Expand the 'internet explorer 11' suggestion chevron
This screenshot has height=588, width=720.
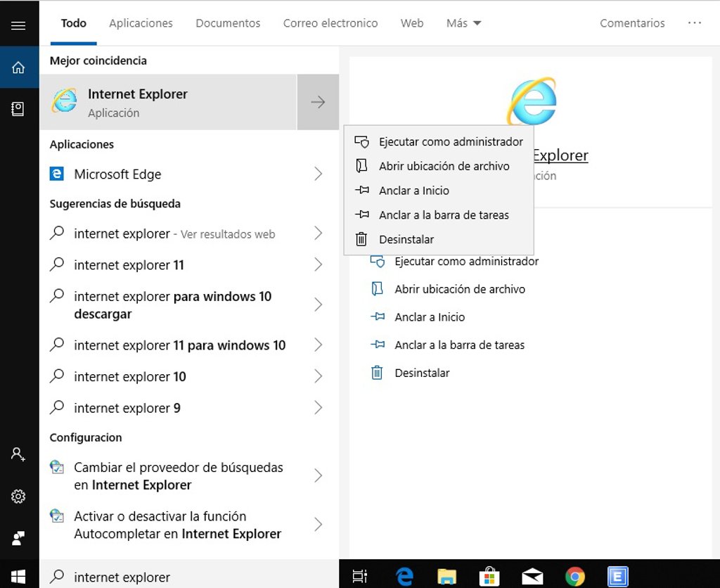pos(319,264)
